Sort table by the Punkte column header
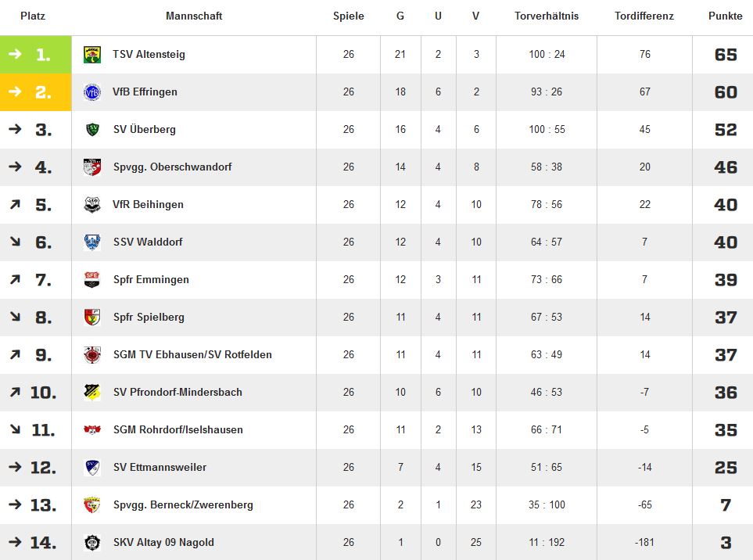This screenshot has height=560, width=753. click(725, 16)
